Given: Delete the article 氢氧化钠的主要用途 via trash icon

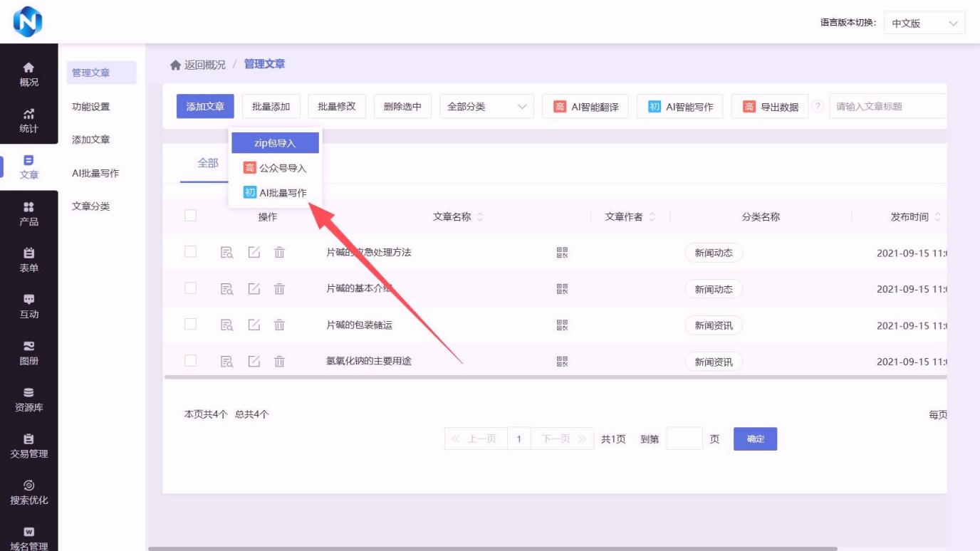Looking at the screenshot, I should pos(279,361).
